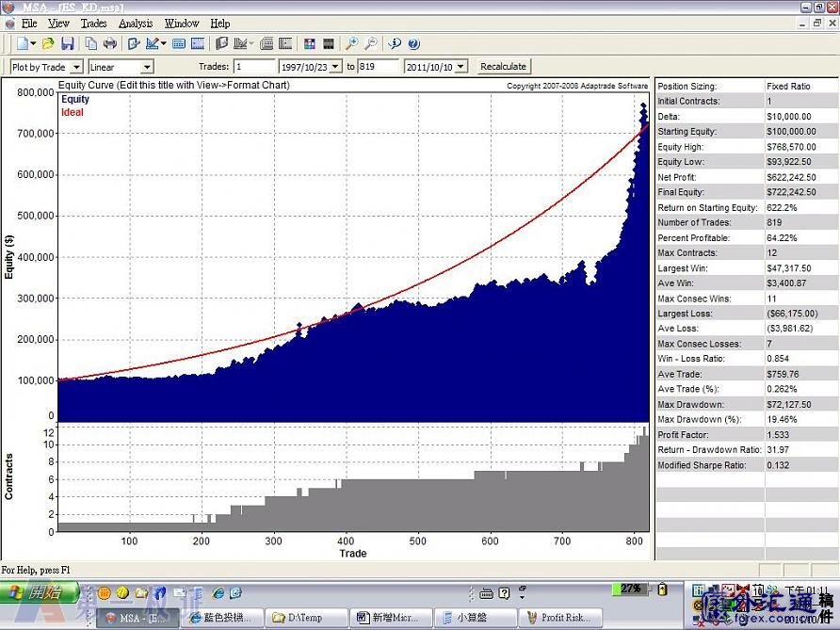The width and height of the screenshot is (840, 630).
Task: Click the chart with pencil toolbar icon
Action: [x=153, y=43]
